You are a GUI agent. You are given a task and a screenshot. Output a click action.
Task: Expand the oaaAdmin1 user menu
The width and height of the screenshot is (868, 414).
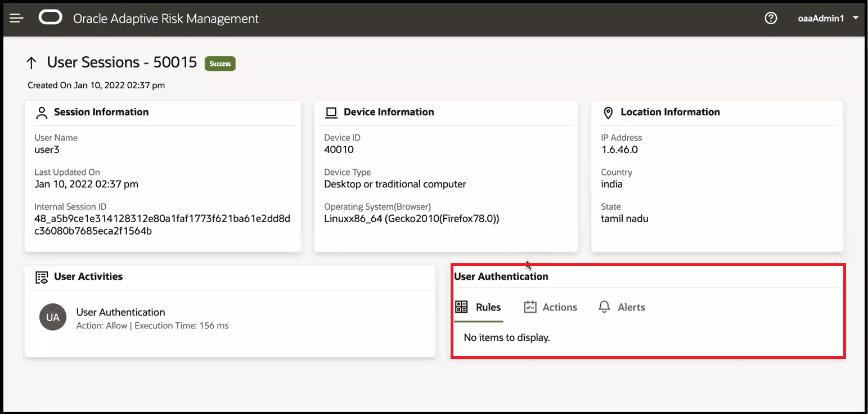pyautogui.click(x=828, y=18)
